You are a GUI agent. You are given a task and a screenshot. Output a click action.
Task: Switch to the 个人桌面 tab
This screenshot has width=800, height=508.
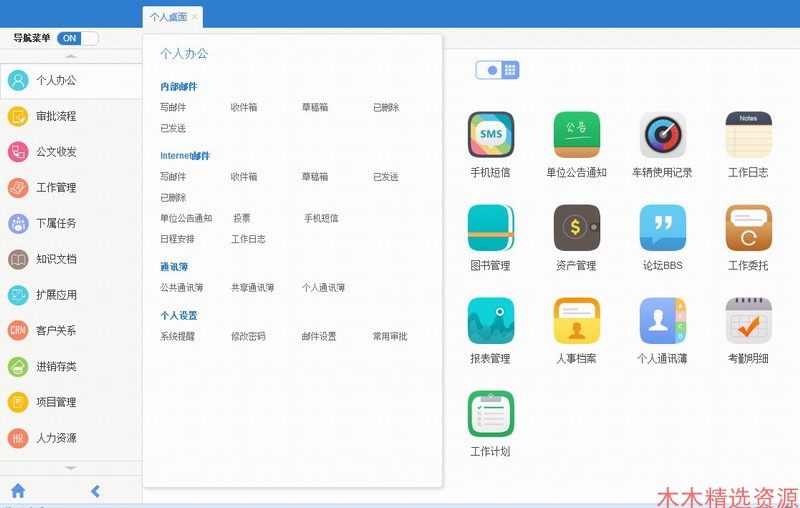[x=169, y=17]
